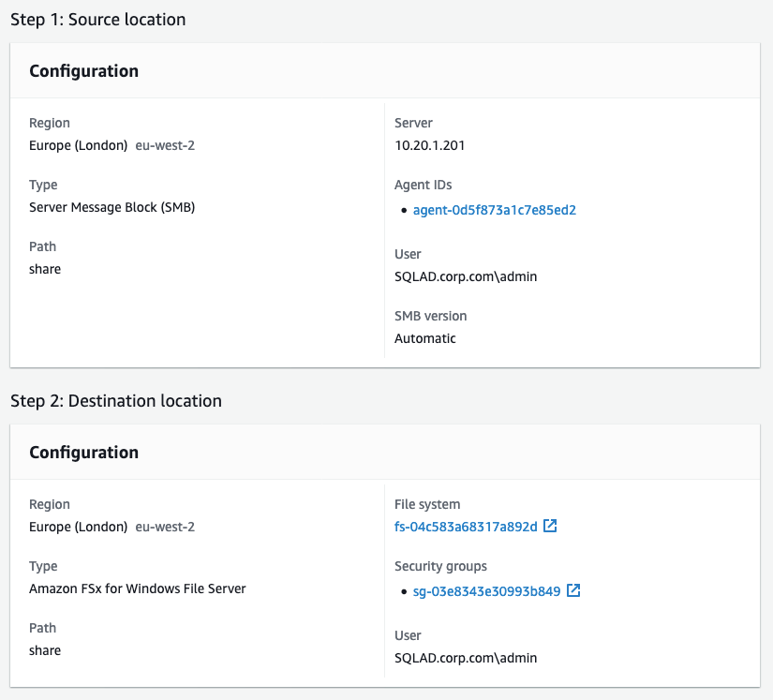
Task: Select the Step 1: Source location heading
Action: pos(99,19)
